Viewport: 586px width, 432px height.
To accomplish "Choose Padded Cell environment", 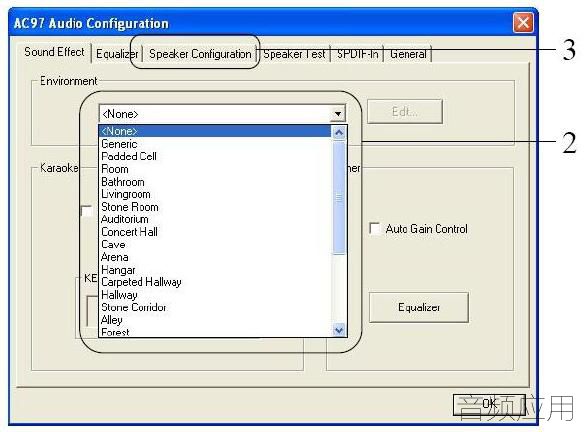I will (x=215, y=156).
